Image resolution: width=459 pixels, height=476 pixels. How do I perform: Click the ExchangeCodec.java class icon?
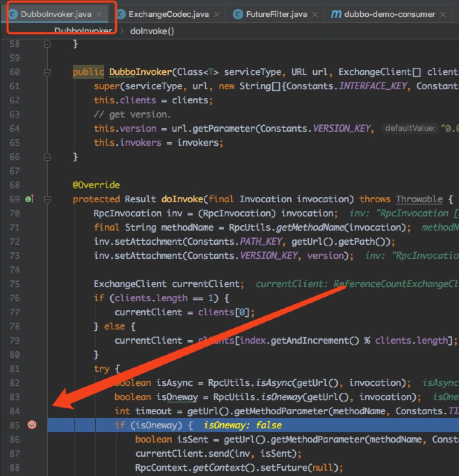click(x=121, y=14)
